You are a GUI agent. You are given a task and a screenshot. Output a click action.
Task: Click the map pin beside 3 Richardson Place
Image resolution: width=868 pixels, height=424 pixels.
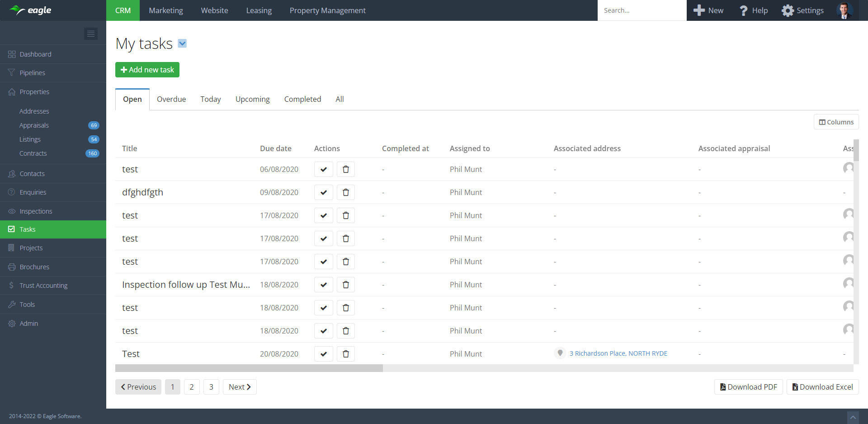[560, 353]
